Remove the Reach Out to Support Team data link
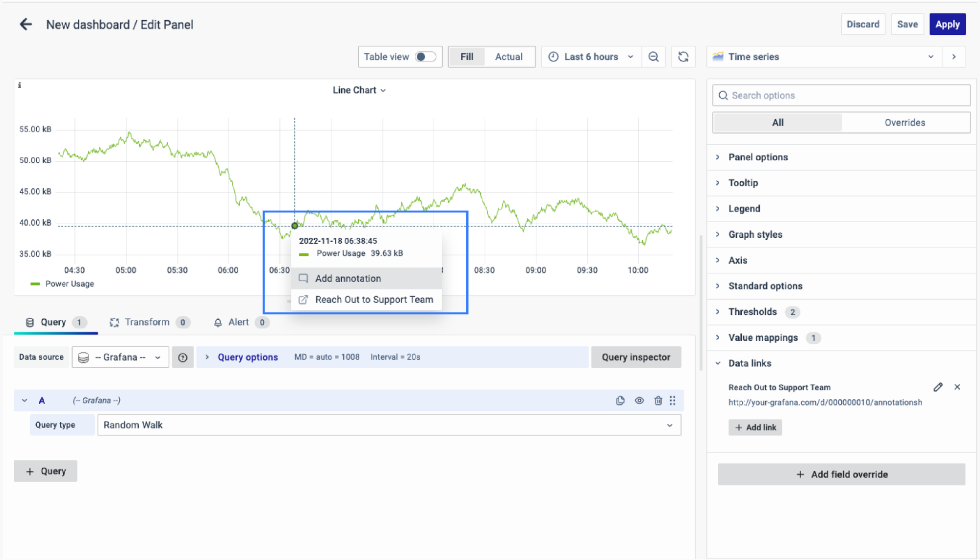 tap(957, 387)
